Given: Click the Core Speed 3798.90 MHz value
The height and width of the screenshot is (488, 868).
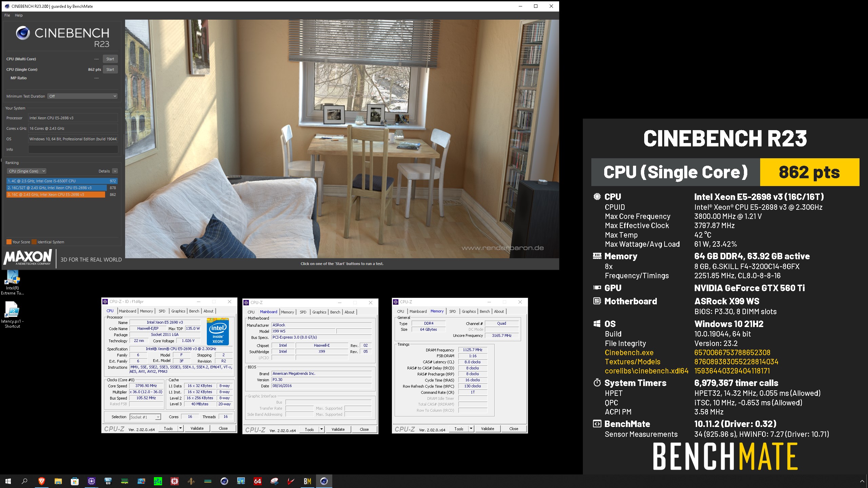Looking at the screenshot, I should (146, 386).
